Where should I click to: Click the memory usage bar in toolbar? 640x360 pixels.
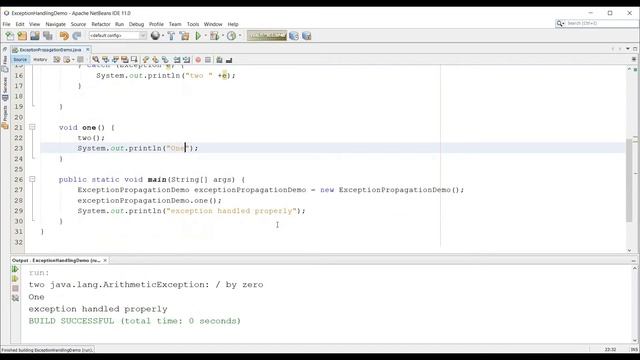pyautogui.click(x=267, y=36)
